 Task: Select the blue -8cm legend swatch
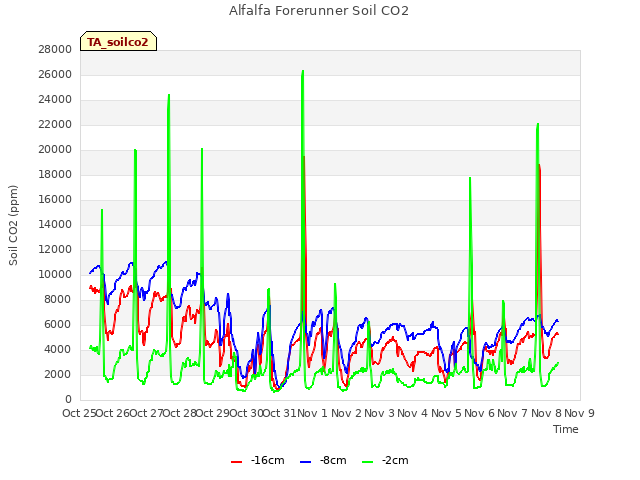tap(305, 461)
